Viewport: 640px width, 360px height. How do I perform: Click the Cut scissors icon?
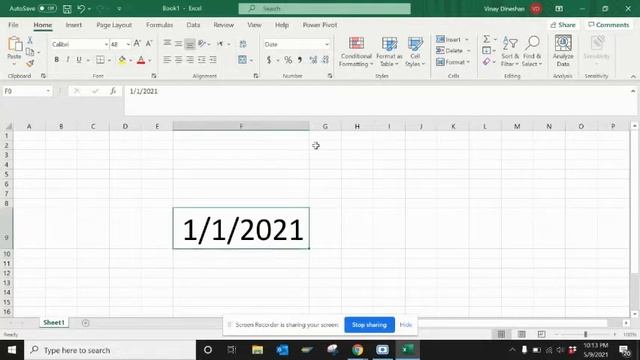[30, 40]
